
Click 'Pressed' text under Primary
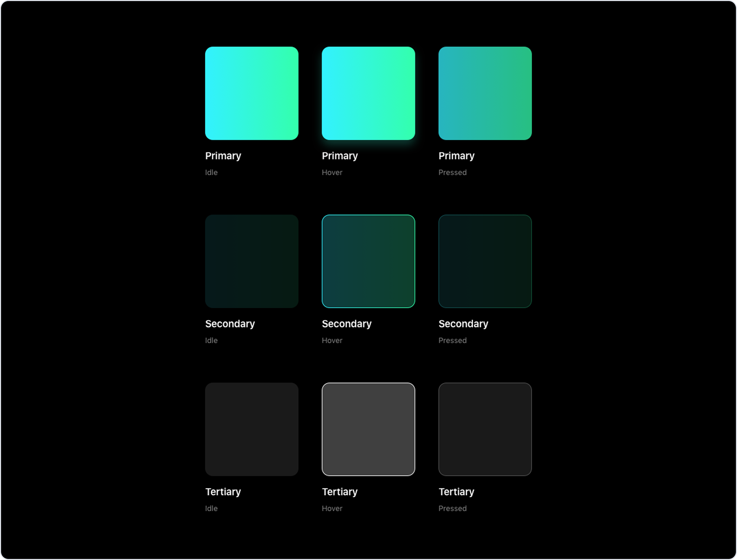(x=453, y=173)
